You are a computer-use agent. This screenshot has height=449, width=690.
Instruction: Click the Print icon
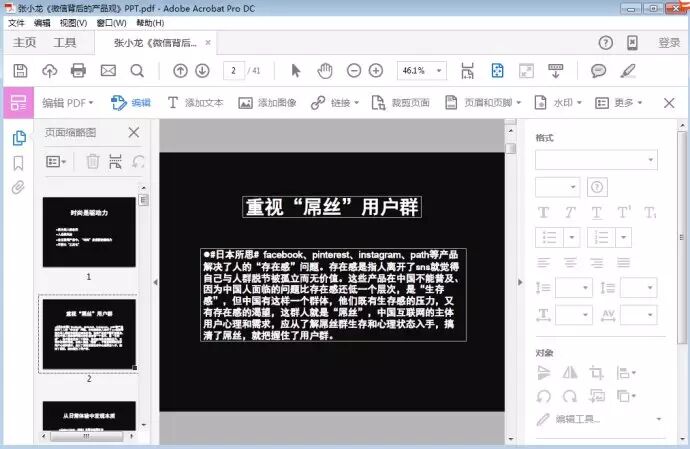point(78,70)
